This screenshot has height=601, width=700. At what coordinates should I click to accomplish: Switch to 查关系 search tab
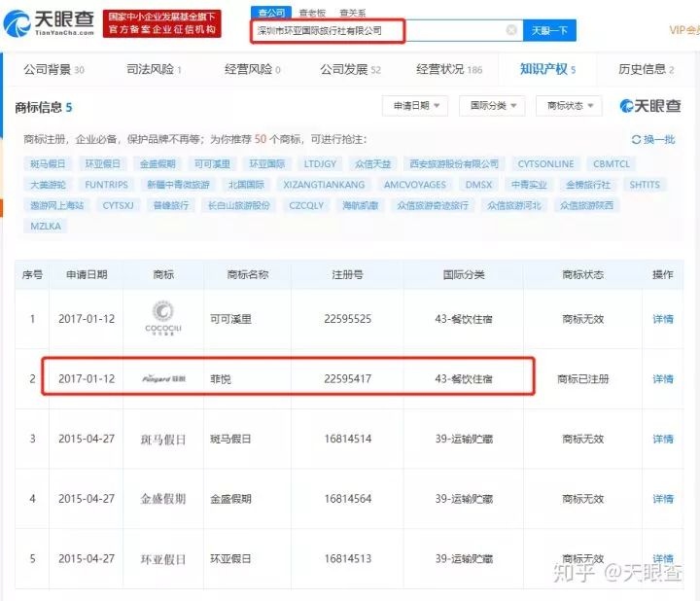point(352,13)
